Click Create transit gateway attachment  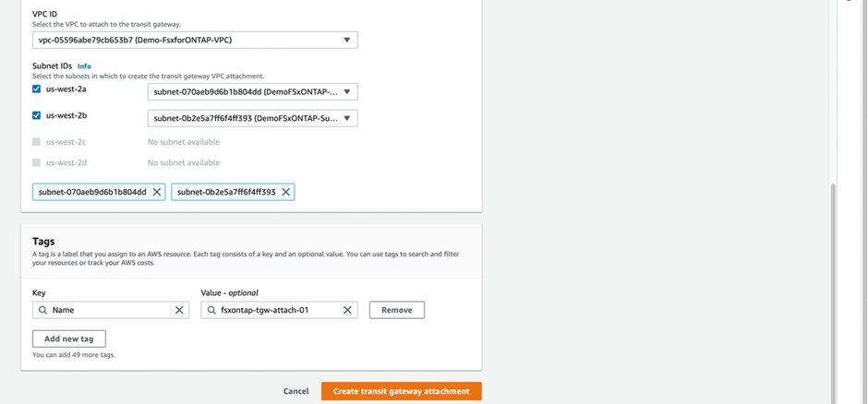point(401,391)
